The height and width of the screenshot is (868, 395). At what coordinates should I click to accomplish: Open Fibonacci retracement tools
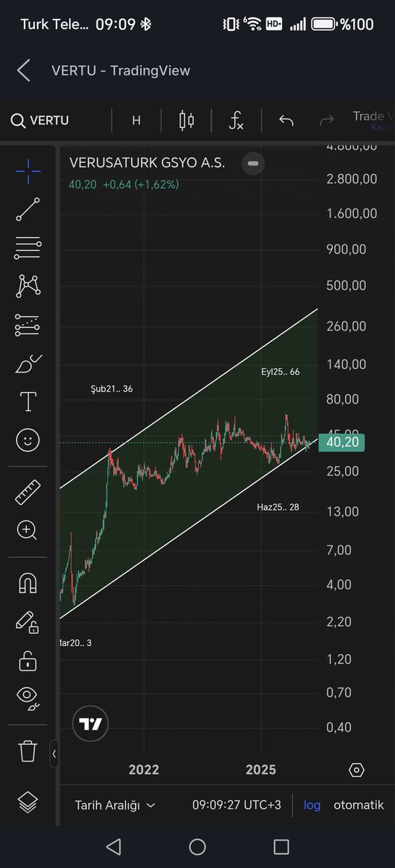(x=28, y=247)
